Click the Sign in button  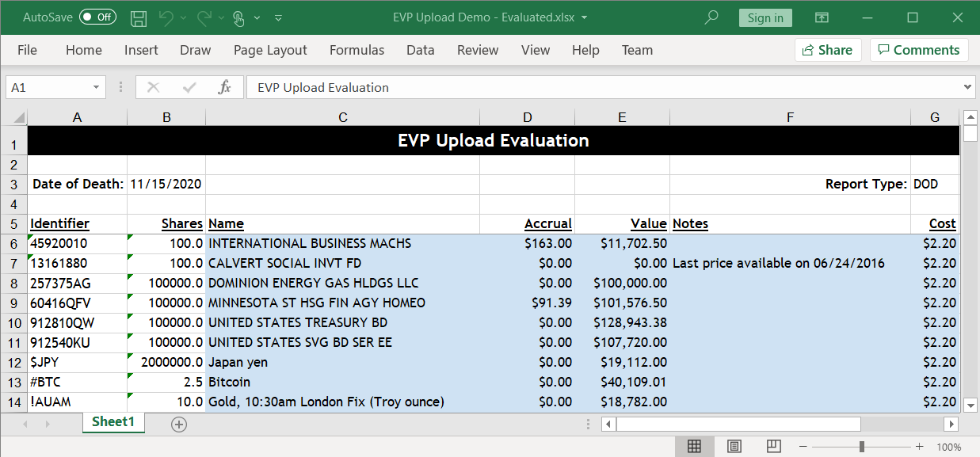[x=765, y=17]
